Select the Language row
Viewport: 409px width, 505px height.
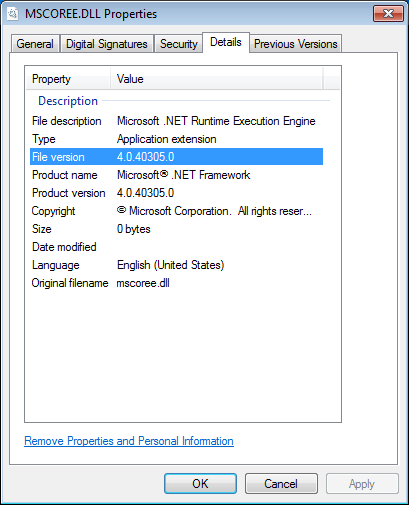(176, 265)
